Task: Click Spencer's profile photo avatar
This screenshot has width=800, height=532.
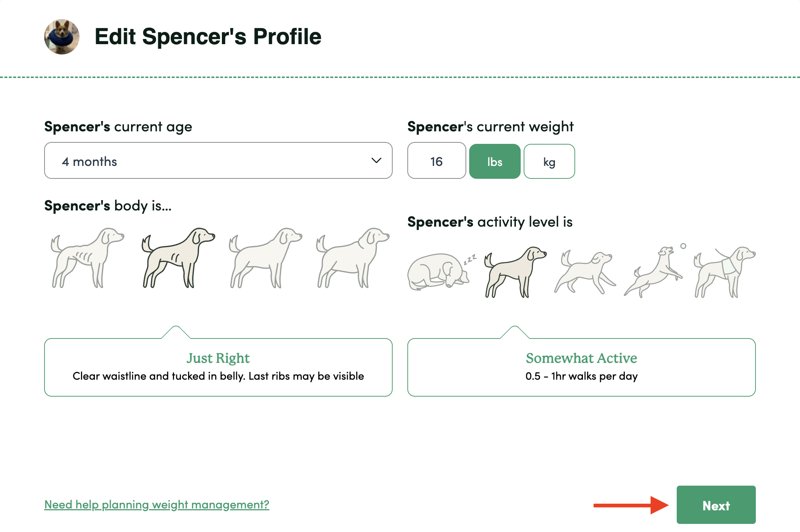Action: pos(62,37)
